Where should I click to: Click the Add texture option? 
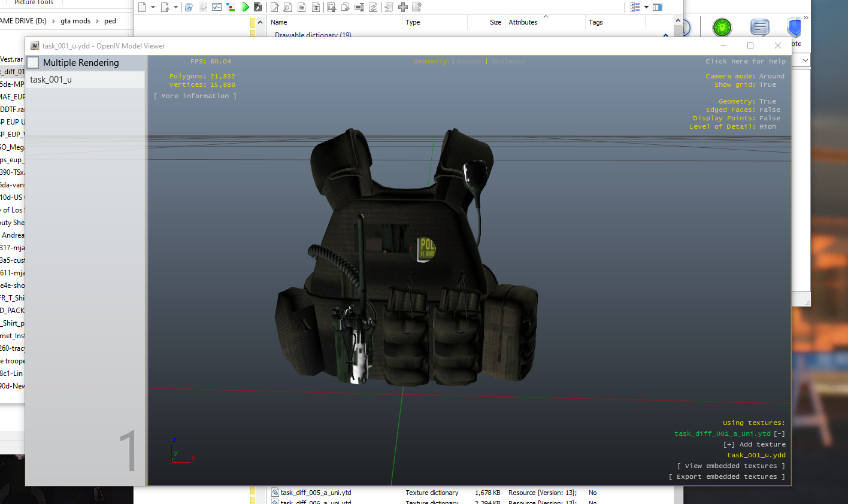(x=754, y=445)
